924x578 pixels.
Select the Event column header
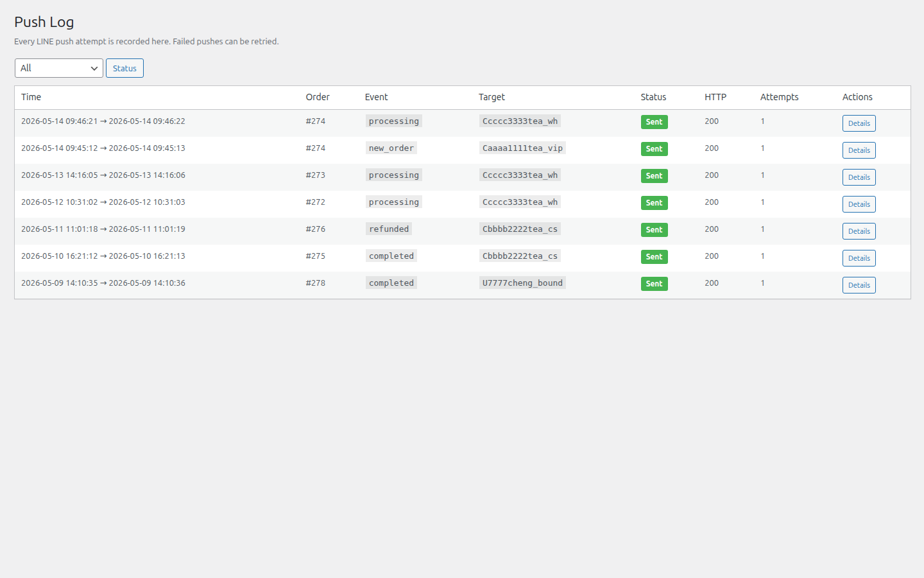(376, 97)
